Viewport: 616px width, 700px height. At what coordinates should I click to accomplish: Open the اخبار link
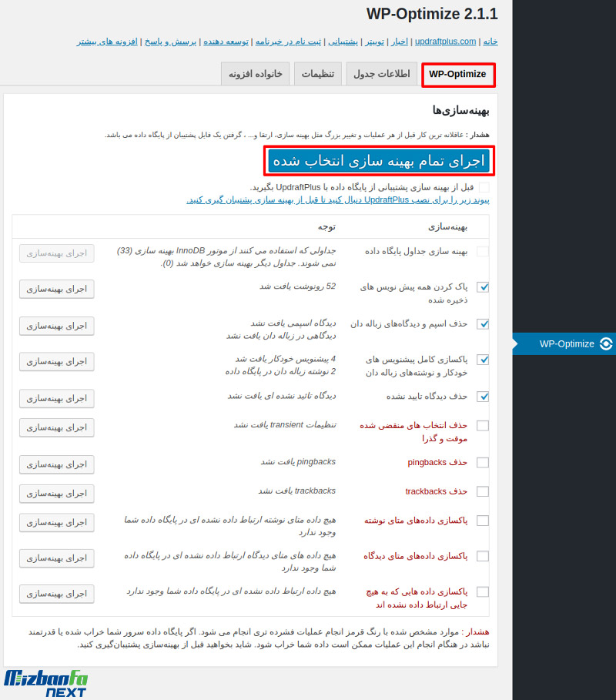coord(400,42)
